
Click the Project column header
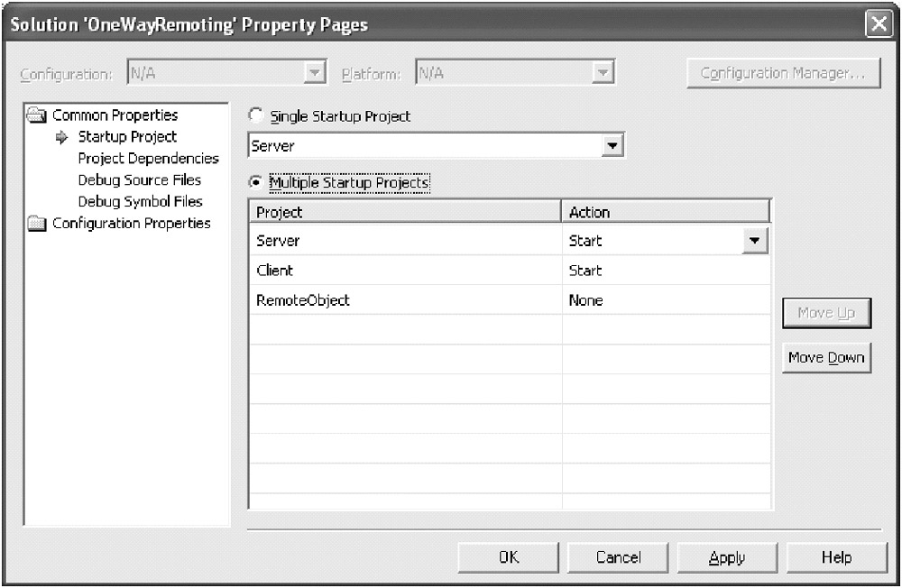point(404,213)
